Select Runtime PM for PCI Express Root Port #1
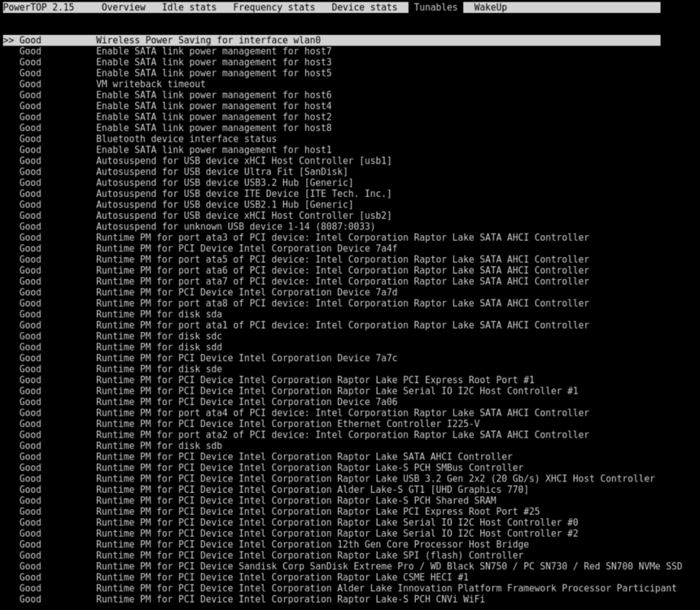 point(277,380)
